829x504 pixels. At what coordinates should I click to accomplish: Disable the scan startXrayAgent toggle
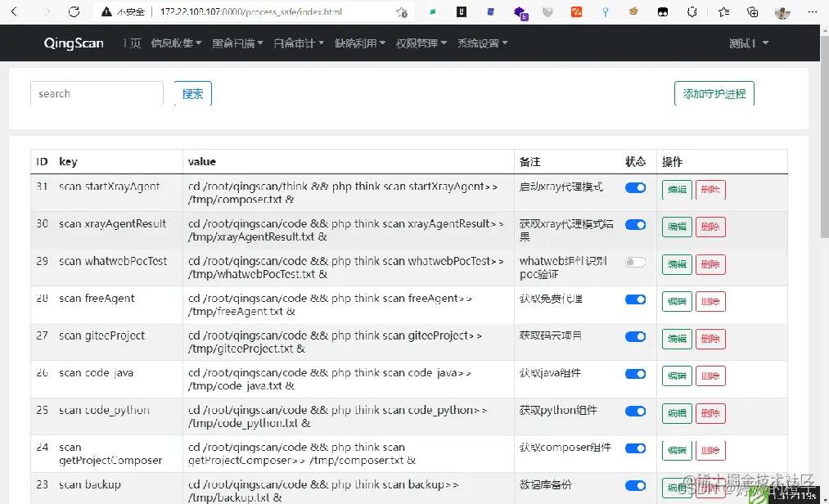636,187
